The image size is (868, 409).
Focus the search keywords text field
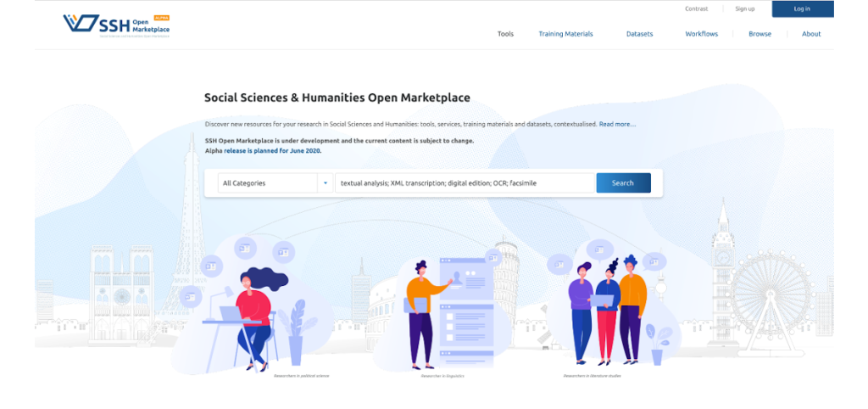465,183
